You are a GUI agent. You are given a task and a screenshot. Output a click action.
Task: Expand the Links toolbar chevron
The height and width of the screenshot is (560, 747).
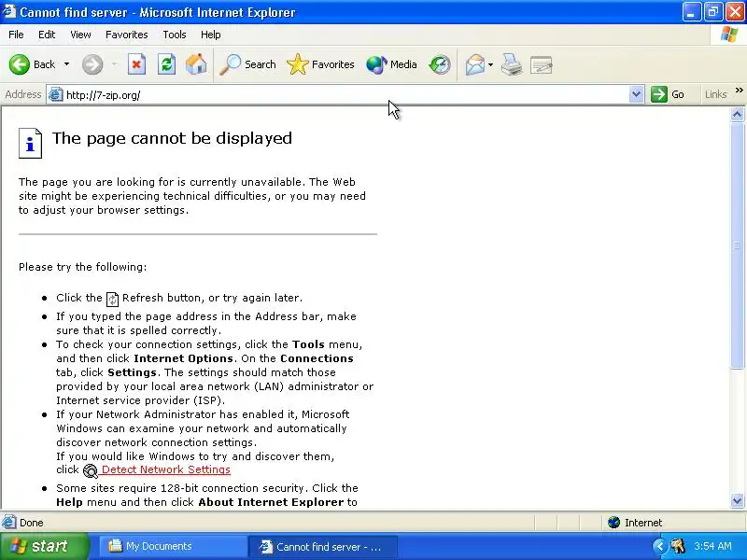(739, 90)
